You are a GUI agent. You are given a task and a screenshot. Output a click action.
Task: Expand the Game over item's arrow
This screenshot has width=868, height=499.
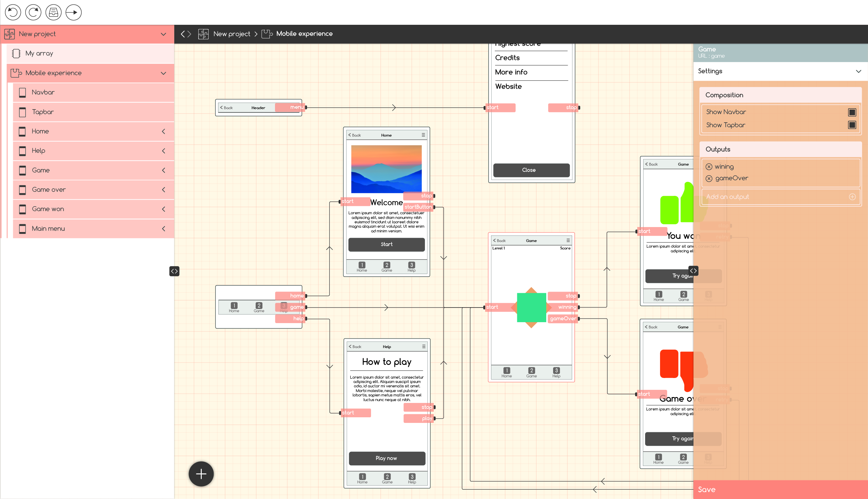pyautogui.click(x=163, y=190)
